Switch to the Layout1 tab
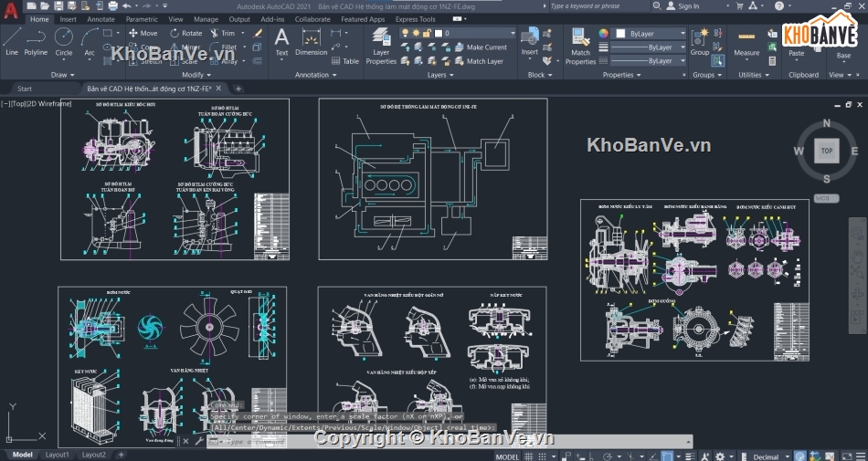 [x=57, y=455]
